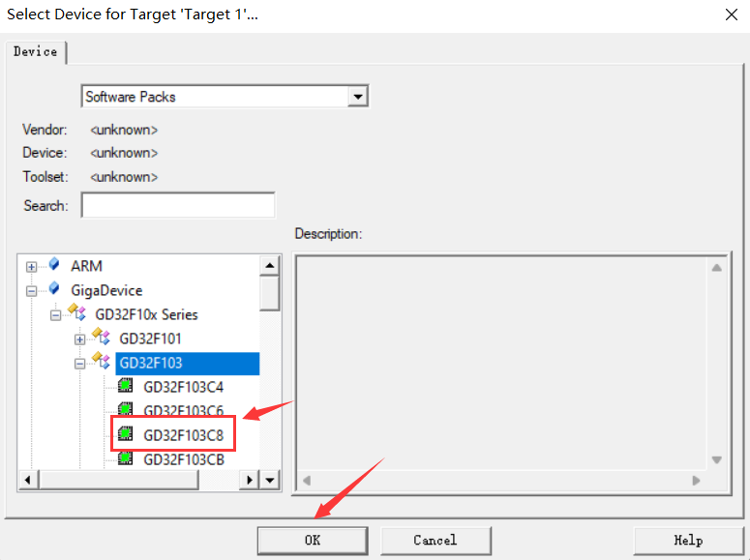Click the GD32F103 subfamily icon
The image size is (750, 560).
point(102,361)
